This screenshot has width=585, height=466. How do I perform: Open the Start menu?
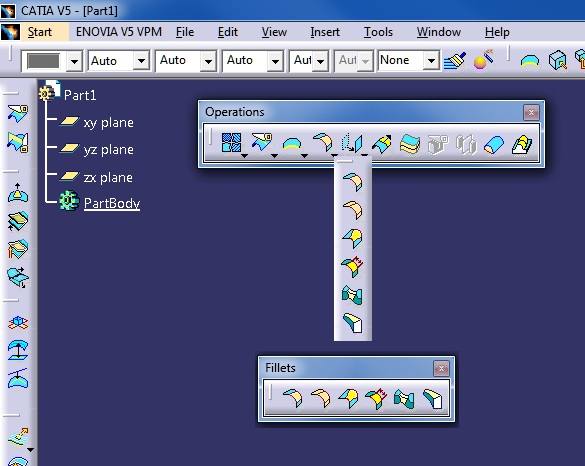(40, 32)
